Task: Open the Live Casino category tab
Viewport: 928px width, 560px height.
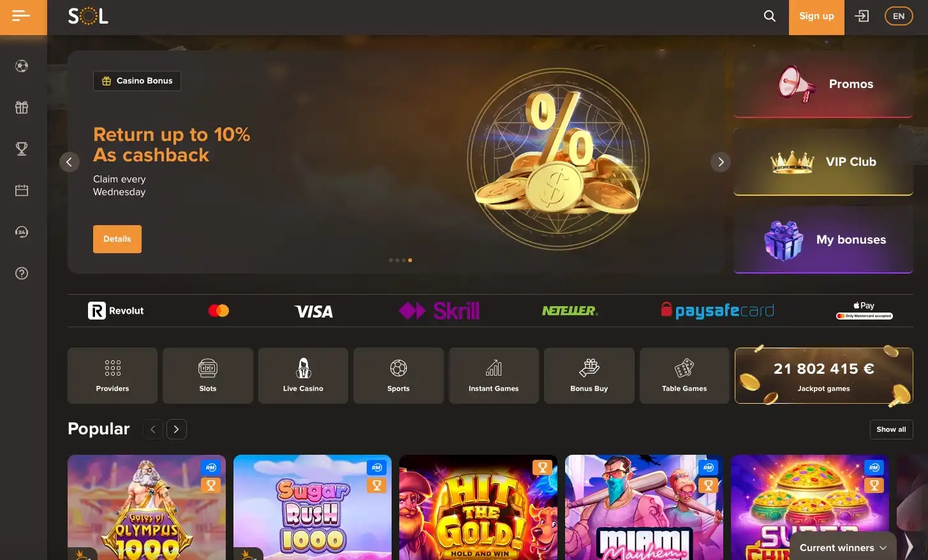Action: (x=303, y=375)
